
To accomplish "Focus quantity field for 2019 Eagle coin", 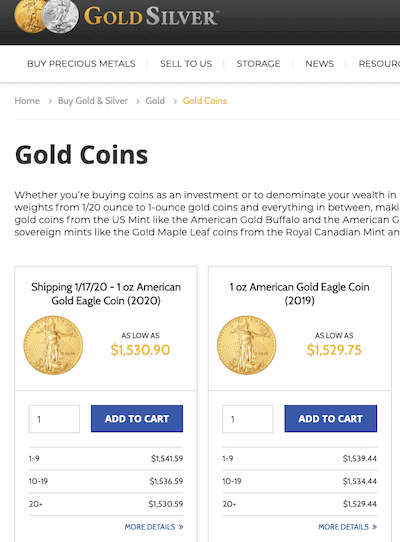I will click(248, 419).
